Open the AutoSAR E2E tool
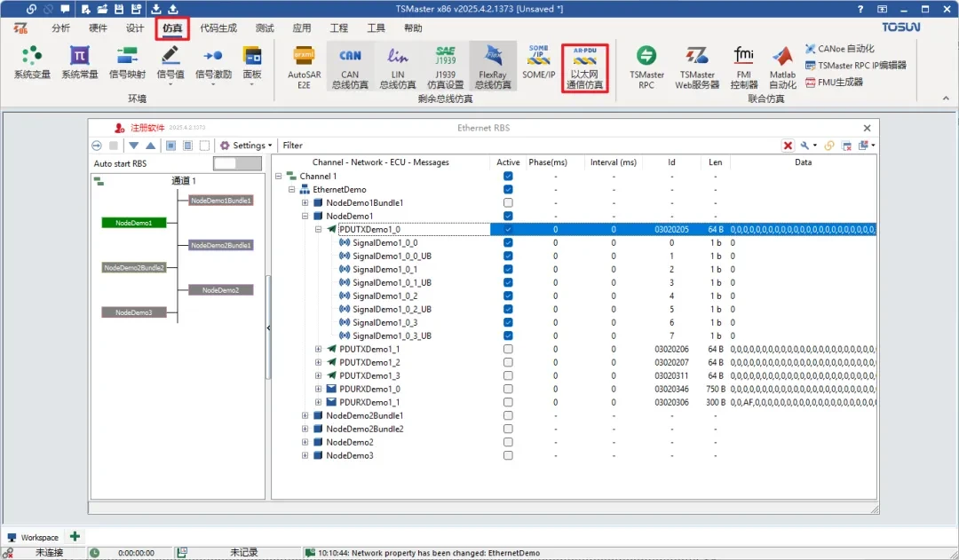This screenshot has height=560, width=959. coord(305,67)
